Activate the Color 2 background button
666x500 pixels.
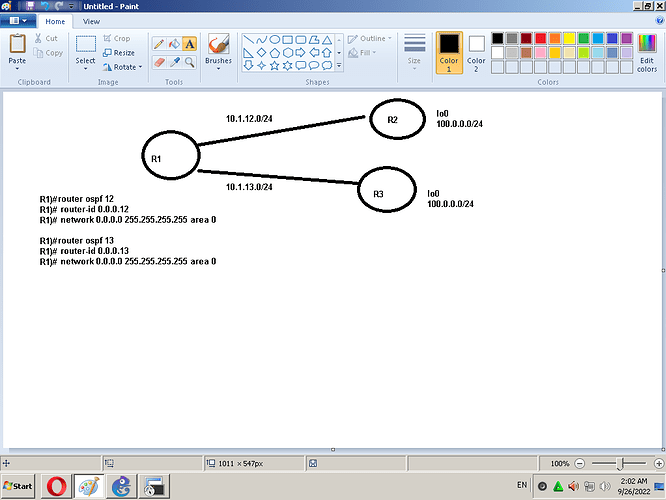(x=476, y=52)
